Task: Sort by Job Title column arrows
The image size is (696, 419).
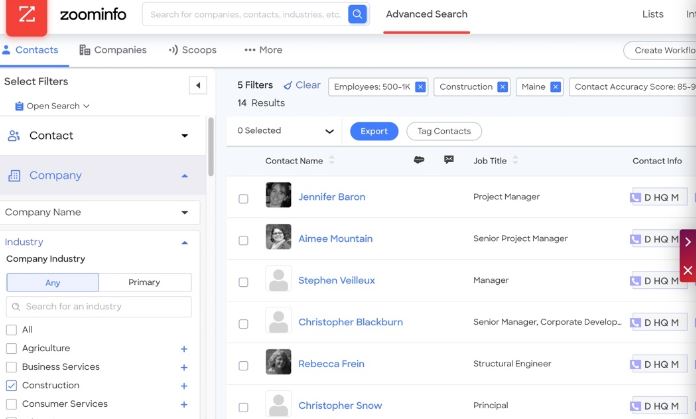Action: (515, 160)
